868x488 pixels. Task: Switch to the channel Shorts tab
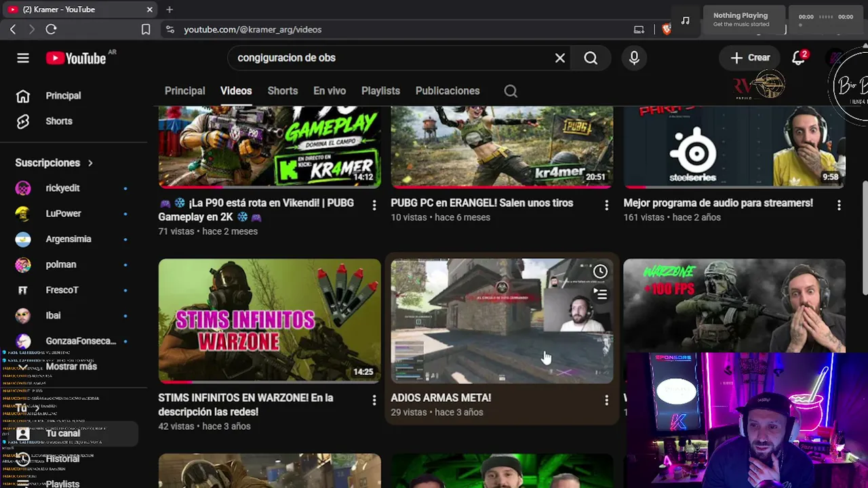point(283,91)
